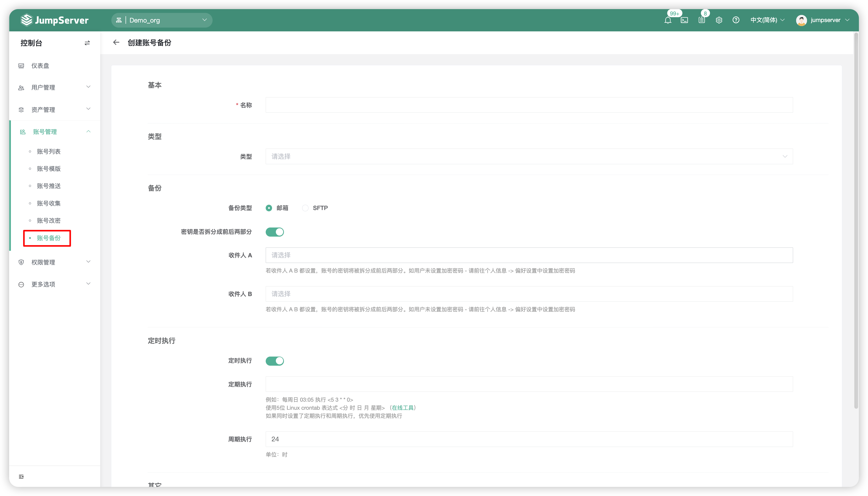
Task: Click the 权限管理 shield icon
Action: click(21, 262)
